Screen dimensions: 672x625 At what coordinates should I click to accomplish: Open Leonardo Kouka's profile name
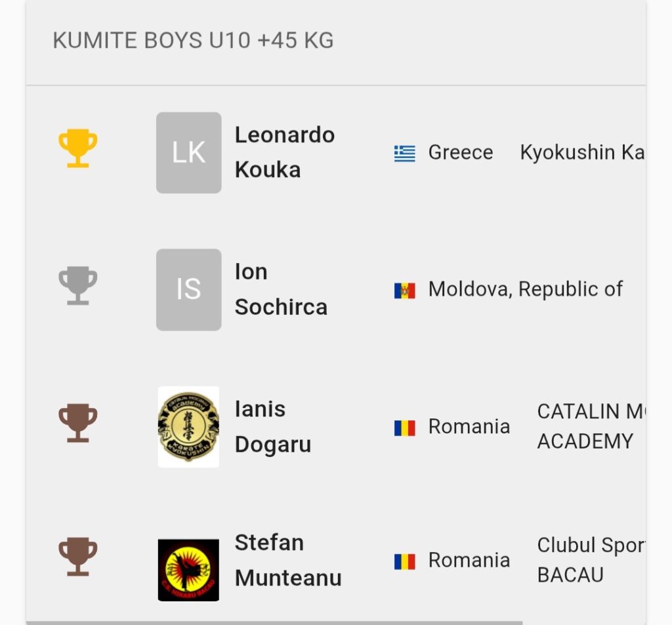(x=285, y=153)
